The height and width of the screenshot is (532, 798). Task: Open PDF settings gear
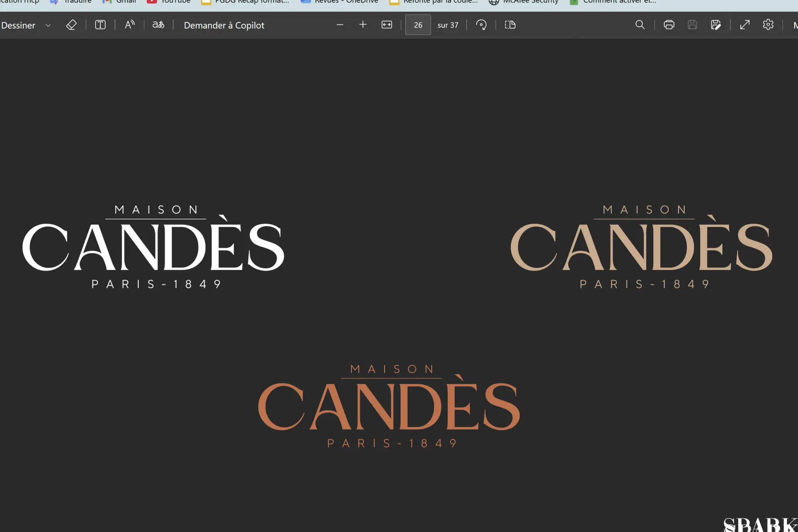pos(768,25)
